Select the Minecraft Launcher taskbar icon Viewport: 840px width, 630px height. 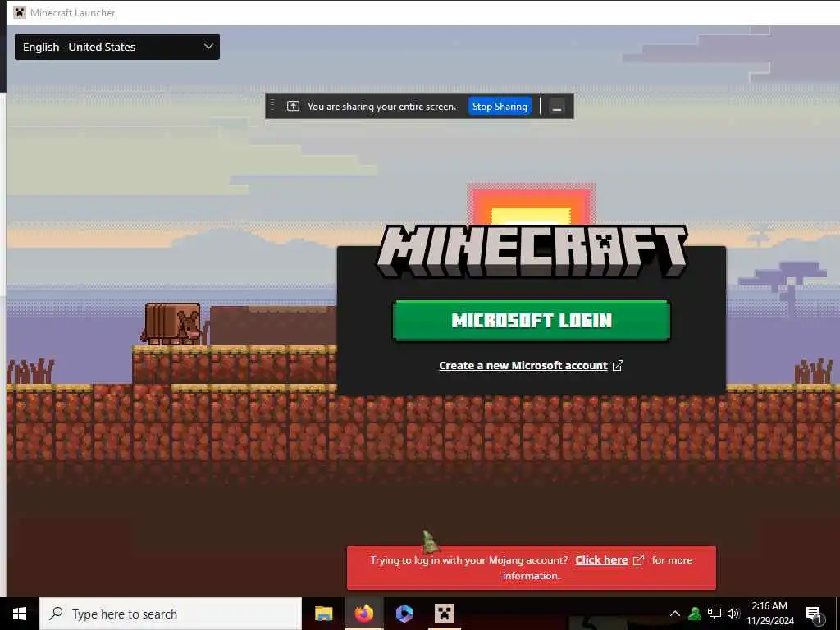[444, 614]
